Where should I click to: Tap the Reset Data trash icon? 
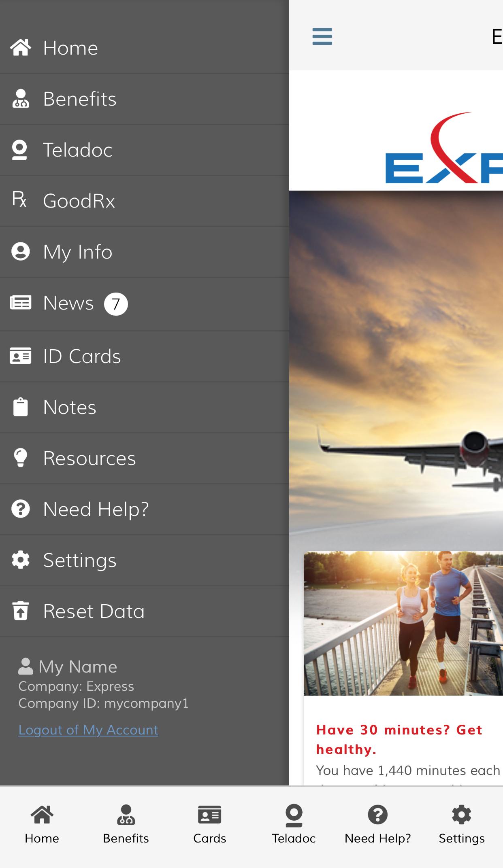20,611
